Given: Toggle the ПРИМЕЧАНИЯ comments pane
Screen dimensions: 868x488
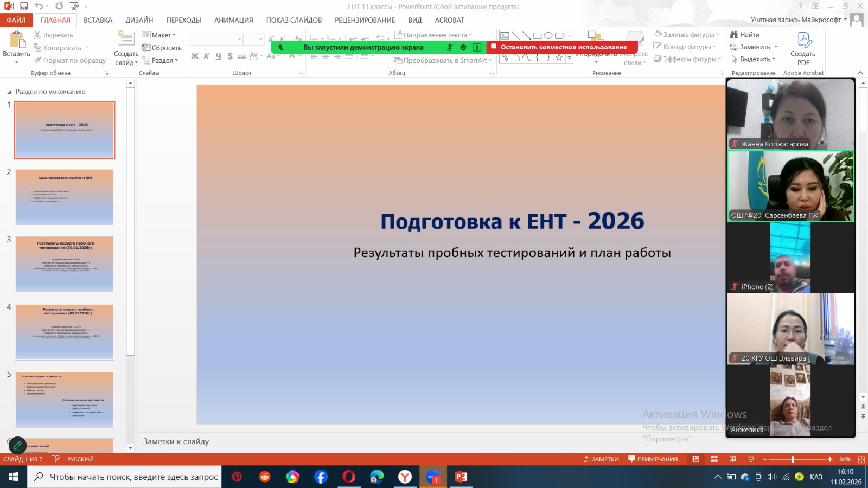Looking at the screenshot, I should (653, 459).
